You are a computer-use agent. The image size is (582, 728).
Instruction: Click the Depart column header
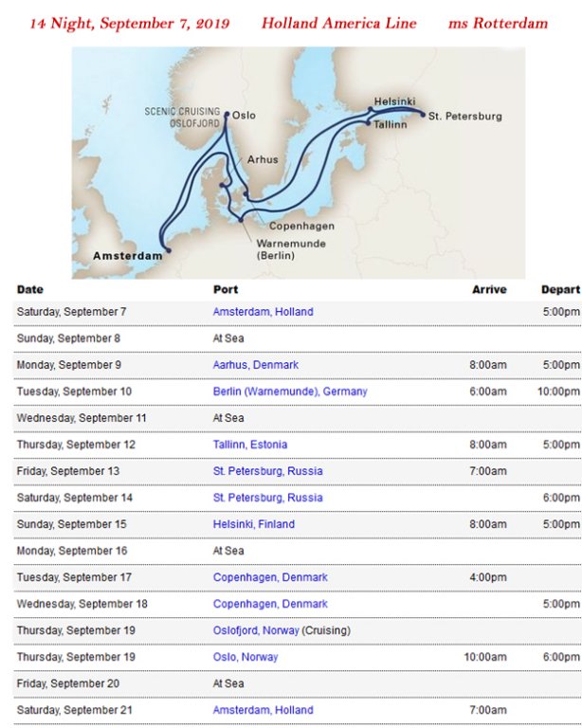(x=559, y=289)
